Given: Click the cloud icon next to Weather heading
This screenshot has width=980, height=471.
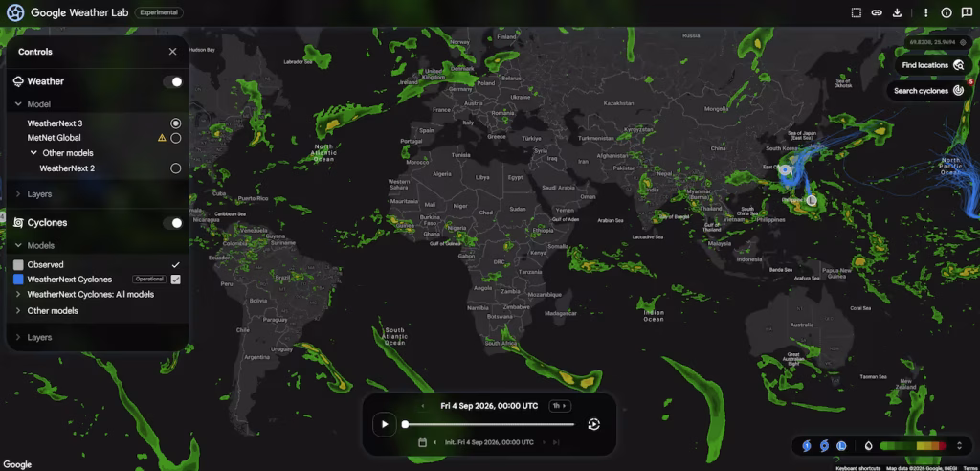Looking at the screenshot, I should click(x=18, y=81).
